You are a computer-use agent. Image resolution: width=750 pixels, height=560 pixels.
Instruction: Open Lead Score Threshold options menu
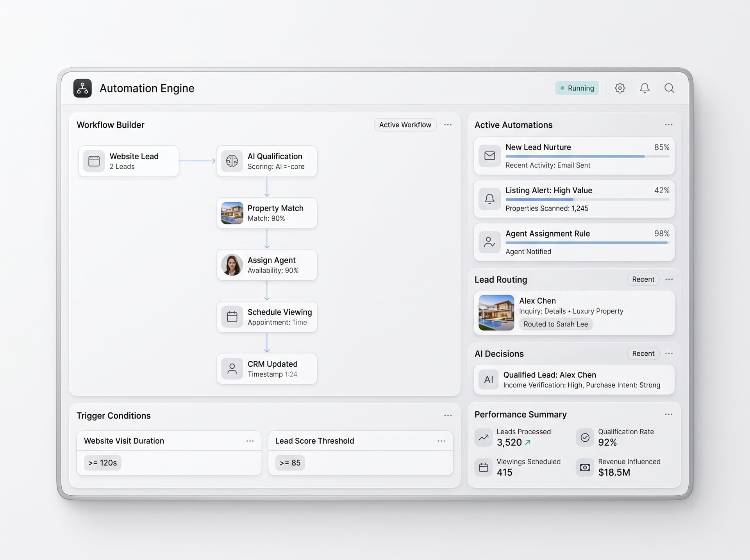(441, 441)
